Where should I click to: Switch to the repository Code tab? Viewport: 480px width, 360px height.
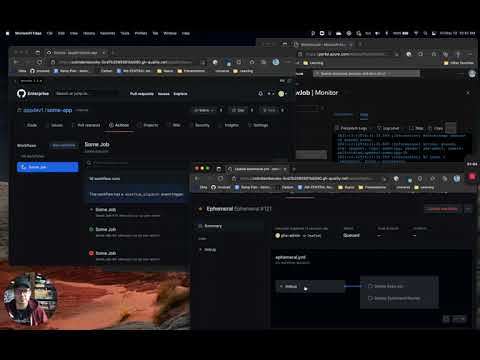pos(31,125)
